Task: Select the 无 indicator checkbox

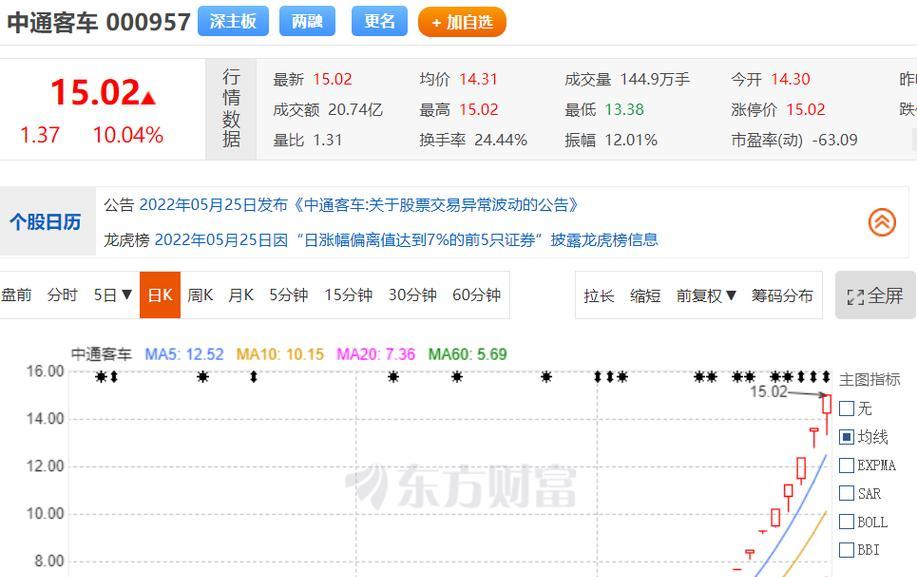Action: pos(846,408)
